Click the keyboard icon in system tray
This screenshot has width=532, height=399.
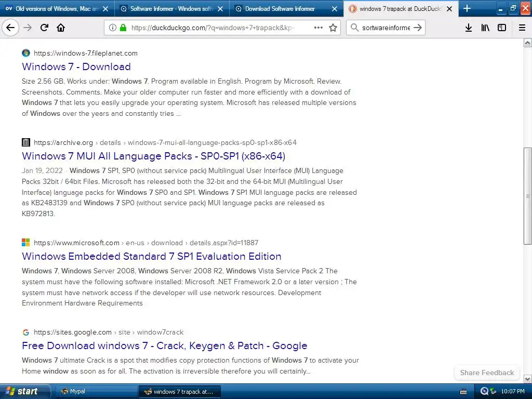[x=463, y=392]
